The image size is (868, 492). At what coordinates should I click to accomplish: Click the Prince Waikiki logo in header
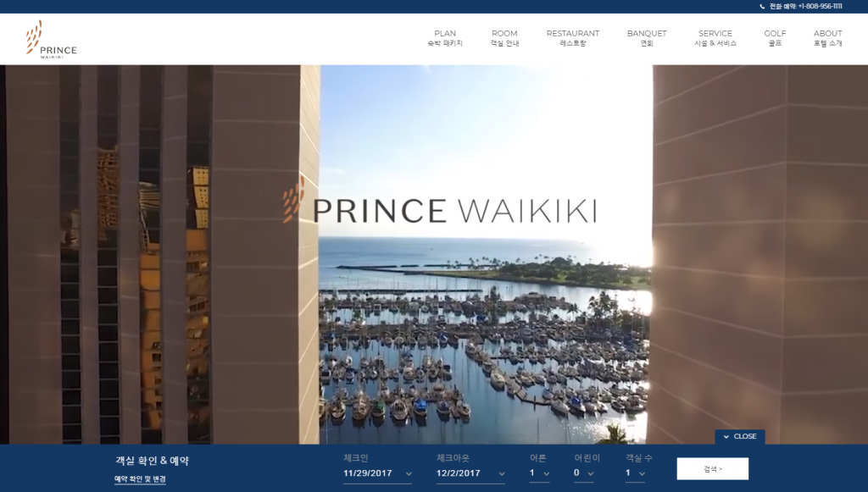pyautogui.click(x=52, y=39)
